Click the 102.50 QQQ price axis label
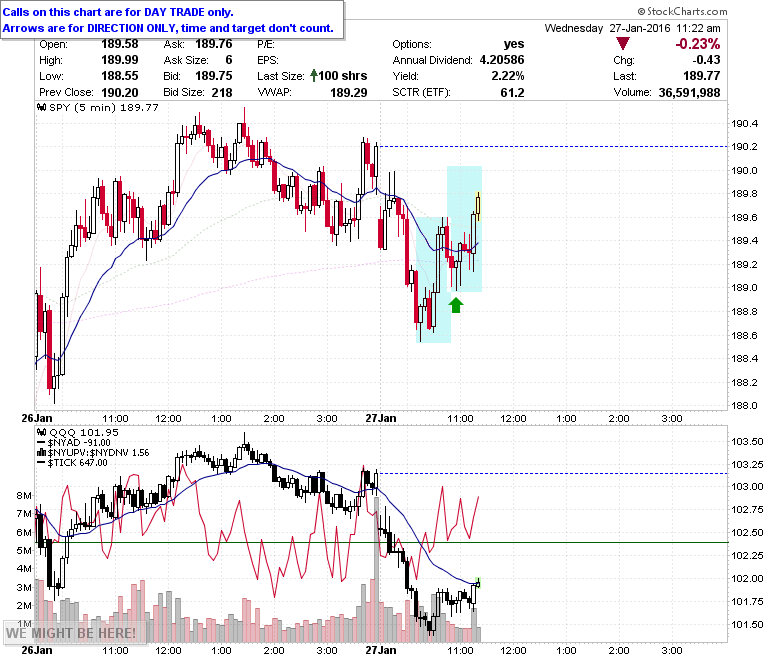The image size is (780, 659). click(747, 533)
